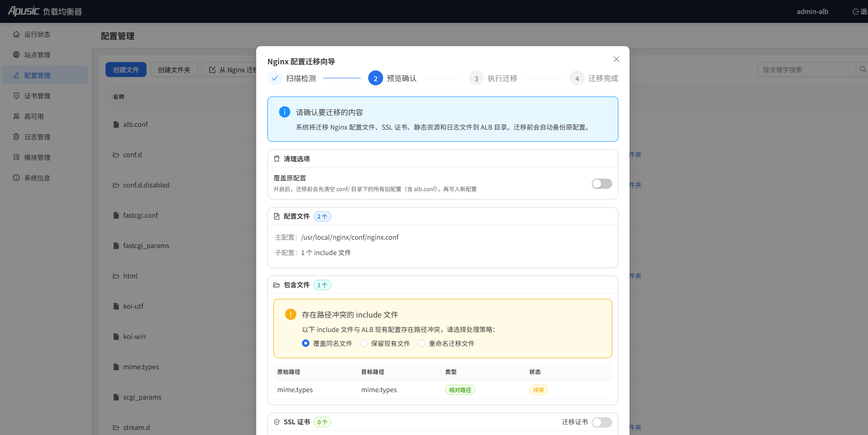
Task: Click the search magnifier icon
Action: coord(863,69)
